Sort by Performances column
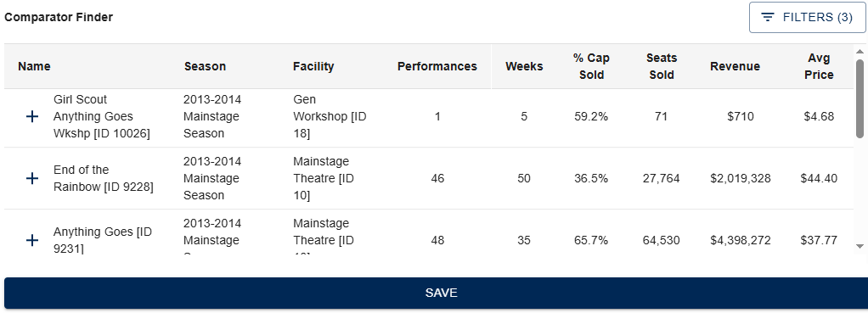Viewport: 868px width, 313px height. tap(437, 66)
